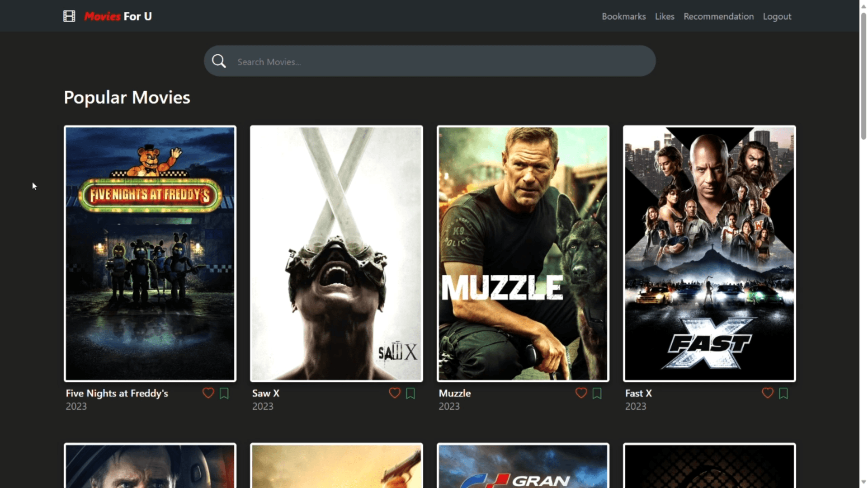
Task: Like Muzzle with the heart icon
Action: 581,393
